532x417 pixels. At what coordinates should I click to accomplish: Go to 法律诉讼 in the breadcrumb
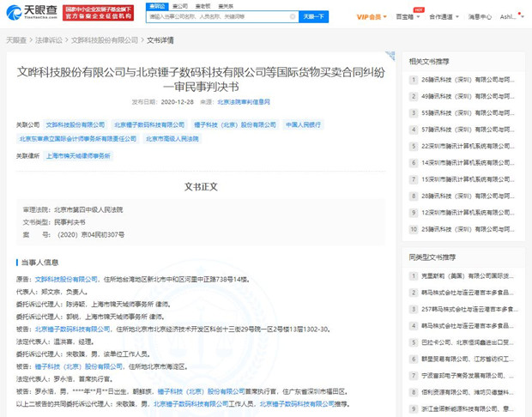pos(49,40)
